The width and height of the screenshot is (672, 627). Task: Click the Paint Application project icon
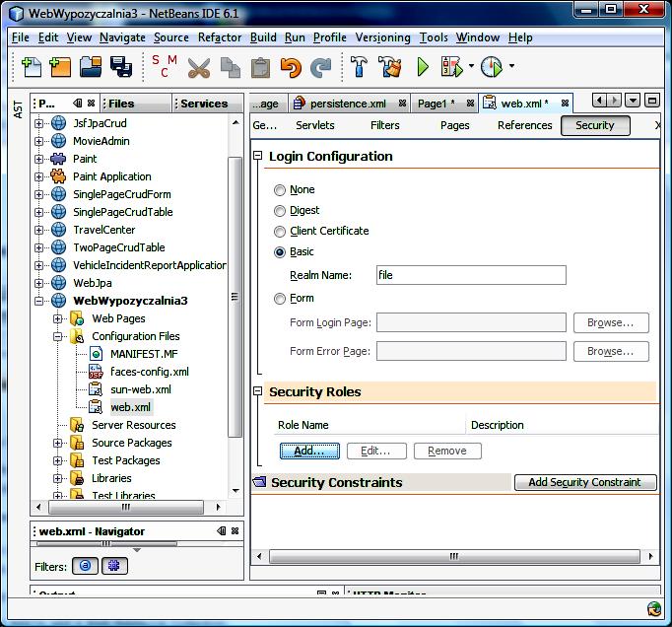[58, 176]
